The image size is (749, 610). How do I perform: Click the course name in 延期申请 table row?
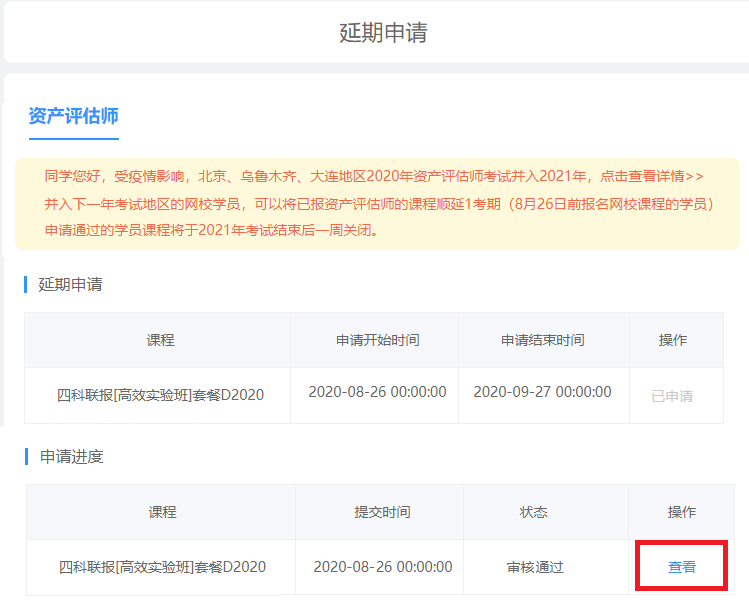[160, 395]
